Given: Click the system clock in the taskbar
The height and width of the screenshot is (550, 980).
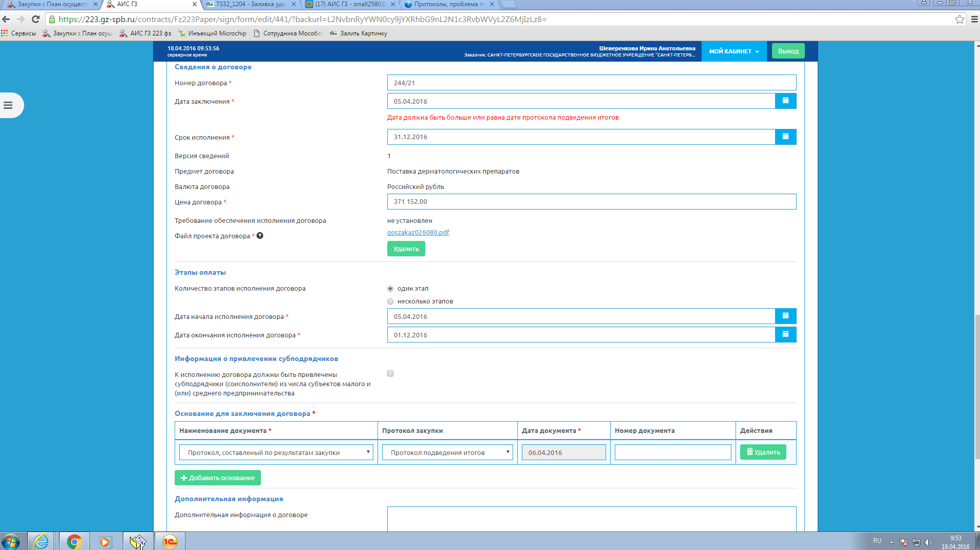Looking at the screenshot, I should point(955,542).
